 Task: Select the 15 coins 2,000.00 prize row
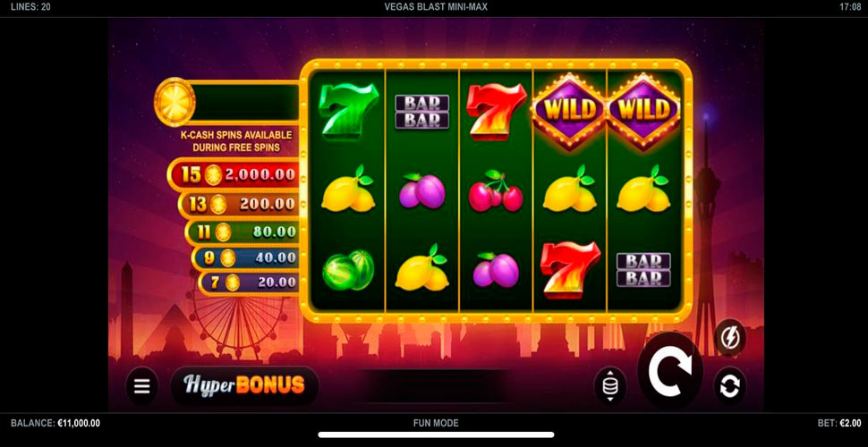233,175
